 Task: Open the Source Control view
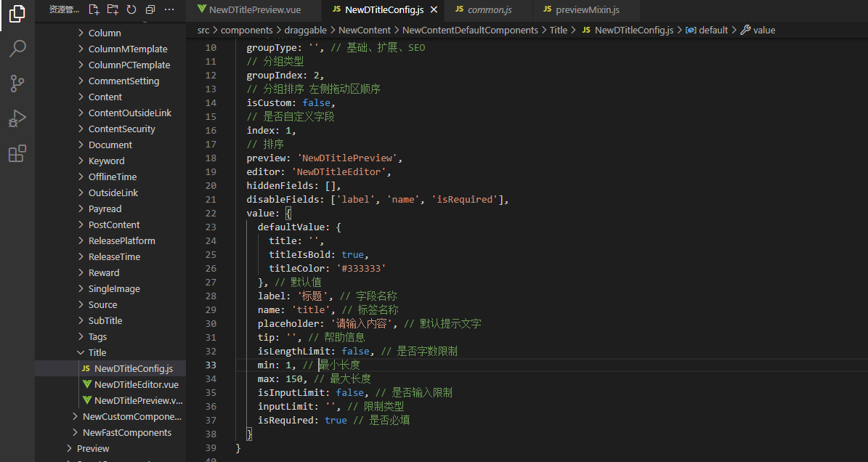pos(17,84)
